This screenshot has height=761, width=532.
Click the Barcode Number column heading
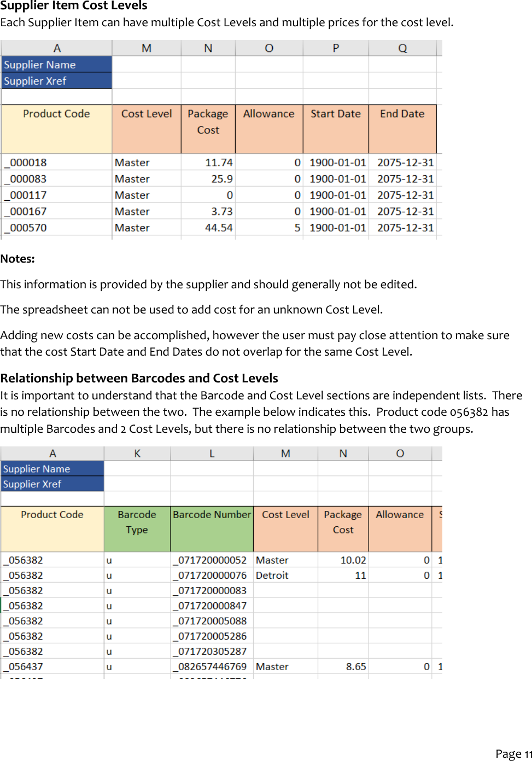click(x=212, y=515)
